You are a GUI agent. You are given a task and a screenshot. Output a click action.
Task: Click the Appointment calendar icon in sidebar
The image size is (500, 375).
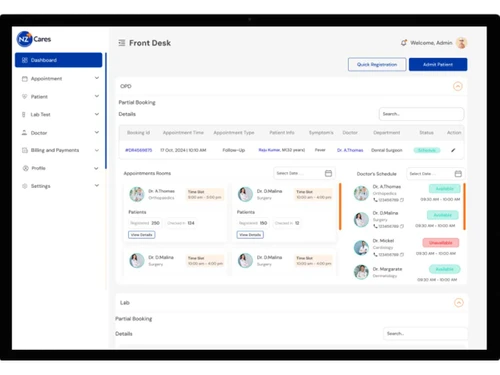(x=25, y=79)
